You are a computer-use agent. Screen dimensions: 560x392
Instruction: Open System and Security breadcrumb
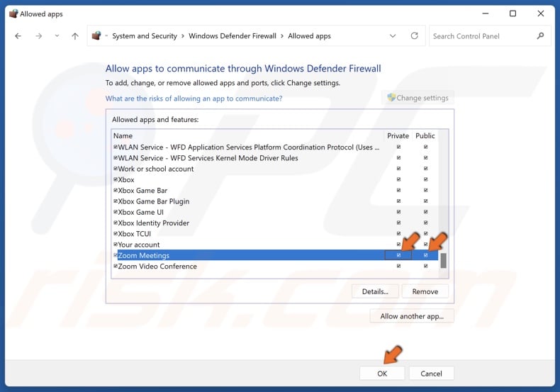[x=145, y=36]
